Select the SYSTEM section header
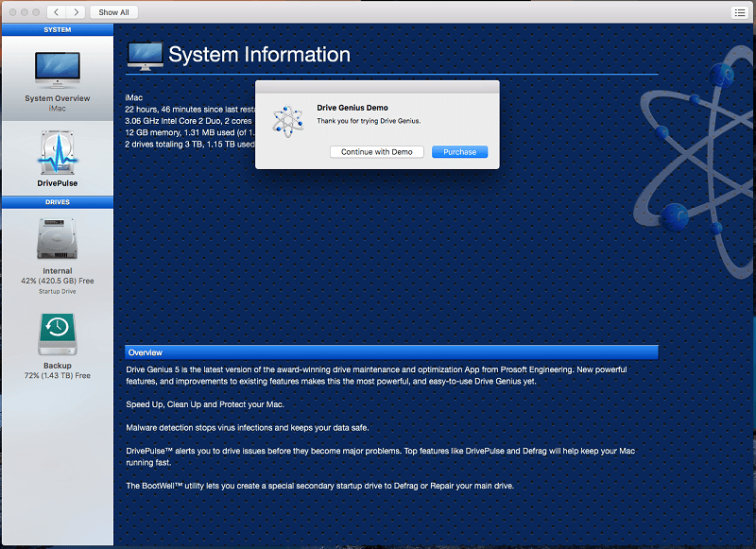This screenshot has width=756, height=549. pyautogui.click(x=58, y=30)
